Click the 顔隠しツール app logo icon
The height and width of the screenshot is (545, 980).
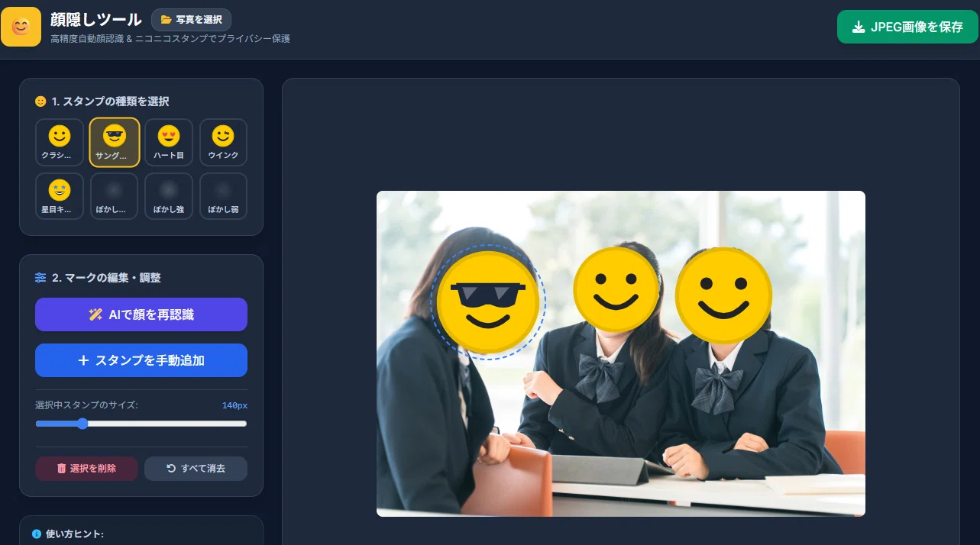click(21, 27)
